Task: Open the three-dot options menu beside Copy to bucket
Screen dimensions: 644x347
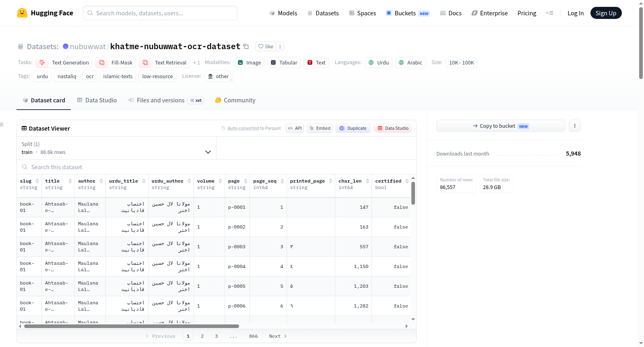Action: [574, 126]
